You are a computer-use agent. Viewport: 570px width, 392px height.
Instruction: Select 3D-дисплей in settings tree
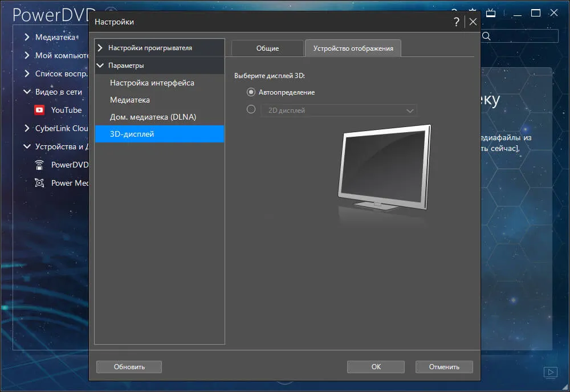coord(160,134)
